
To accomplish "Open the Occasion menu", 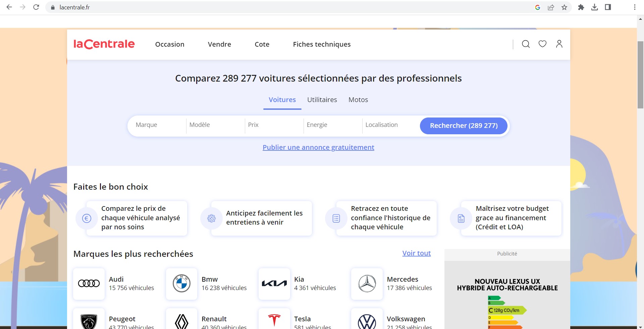I will (x=170, y=44).
